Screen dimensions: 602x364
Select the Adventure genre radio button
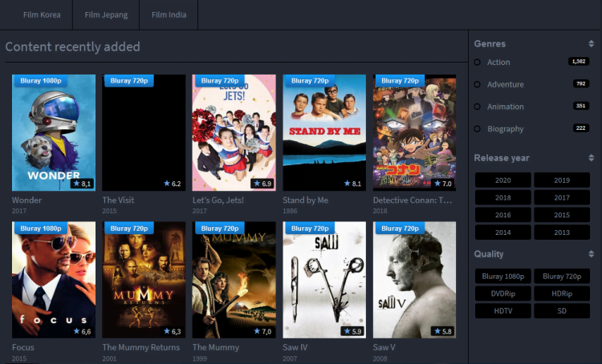click(478, 84)
